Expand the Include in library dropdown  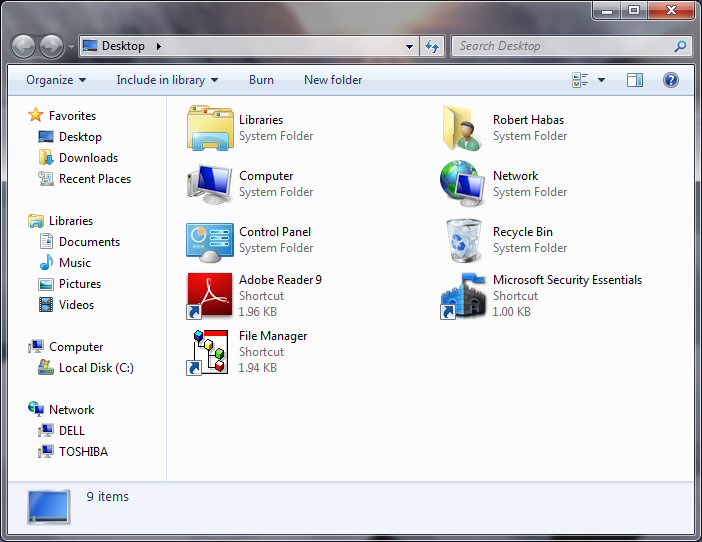point(167,80)
